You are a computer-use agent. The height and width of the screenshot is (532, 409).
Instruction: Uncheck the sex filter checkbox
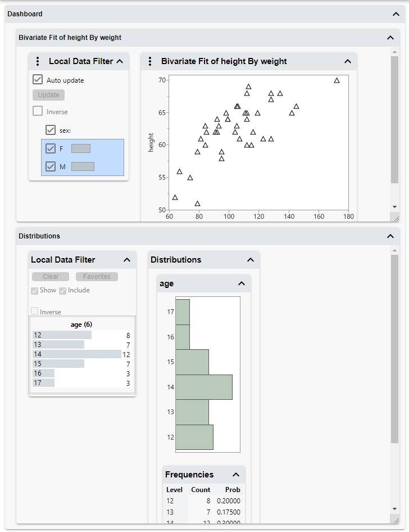click(51, 130)
